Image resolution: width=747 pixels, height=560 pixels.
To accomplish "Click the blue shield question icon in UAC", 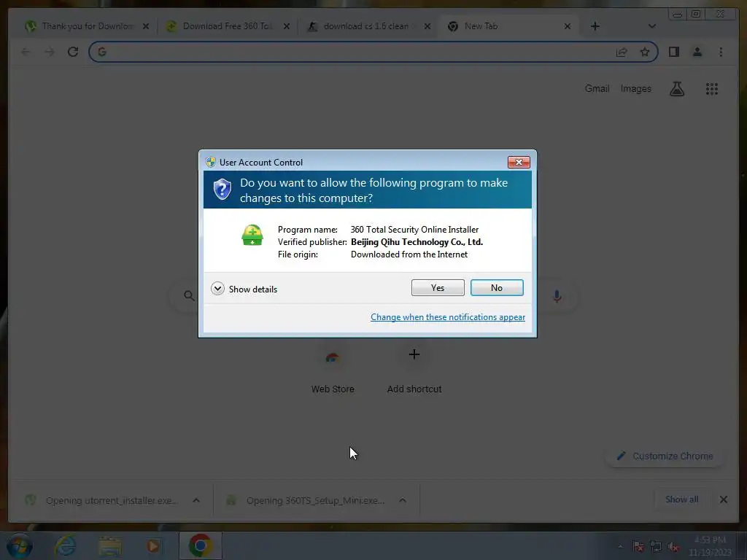I will click(222, 190).
